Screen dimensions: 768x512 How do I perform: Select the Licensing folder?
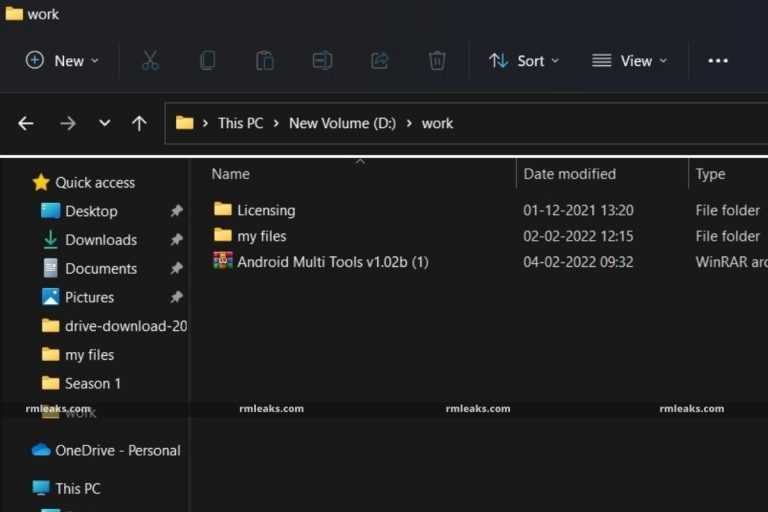265,210
